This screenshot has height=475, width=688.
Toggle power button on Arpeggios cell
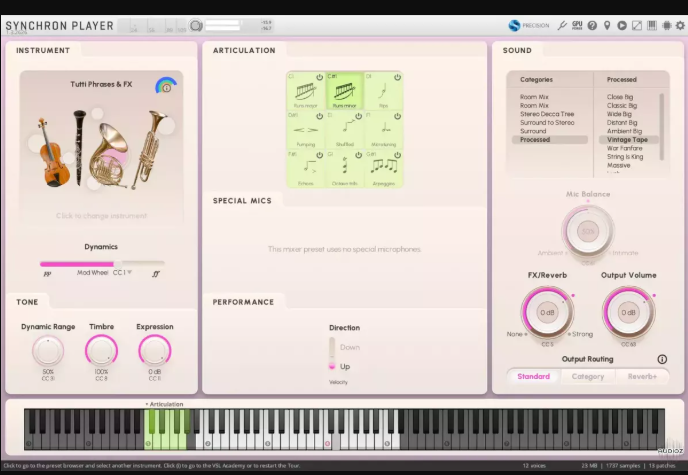coord(397,155)
